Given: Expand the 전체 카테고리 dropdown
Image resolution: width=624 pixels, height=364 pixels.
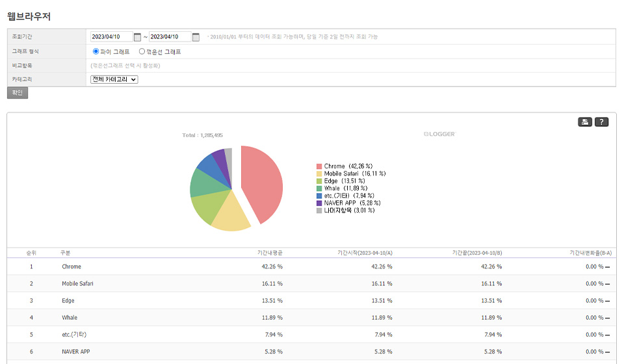Looking at the screenshot, I should [x=114, y=79].
